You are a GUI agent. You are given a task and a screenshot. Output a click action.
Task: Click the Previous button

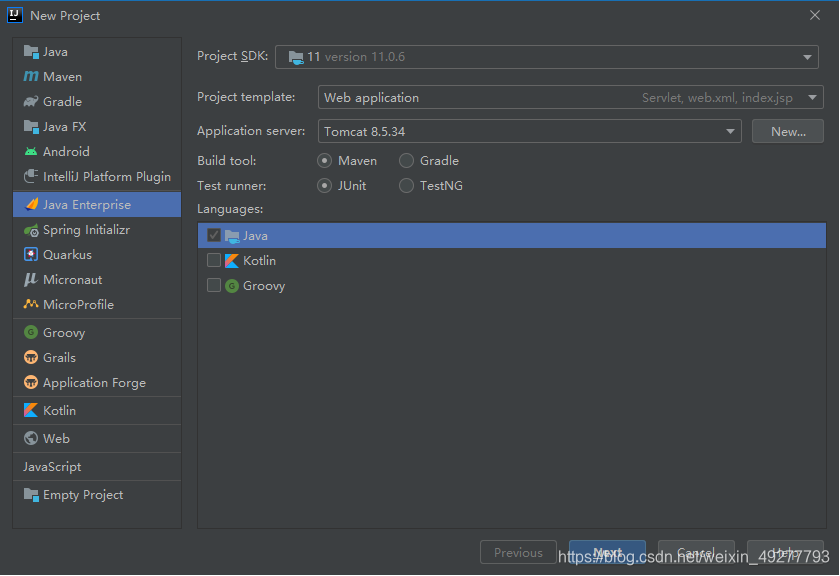[x=518, y=552]
